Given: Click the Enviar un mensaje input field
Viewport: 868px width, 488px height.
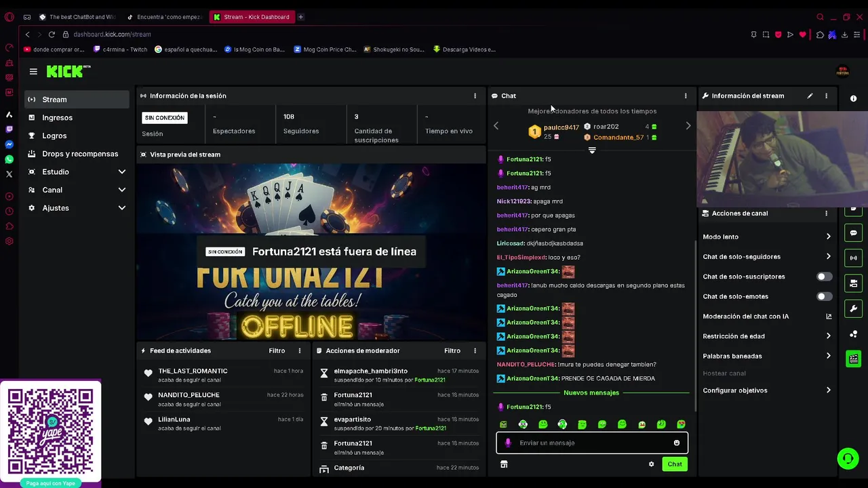Looking at the screenshot, I should 592,443.
